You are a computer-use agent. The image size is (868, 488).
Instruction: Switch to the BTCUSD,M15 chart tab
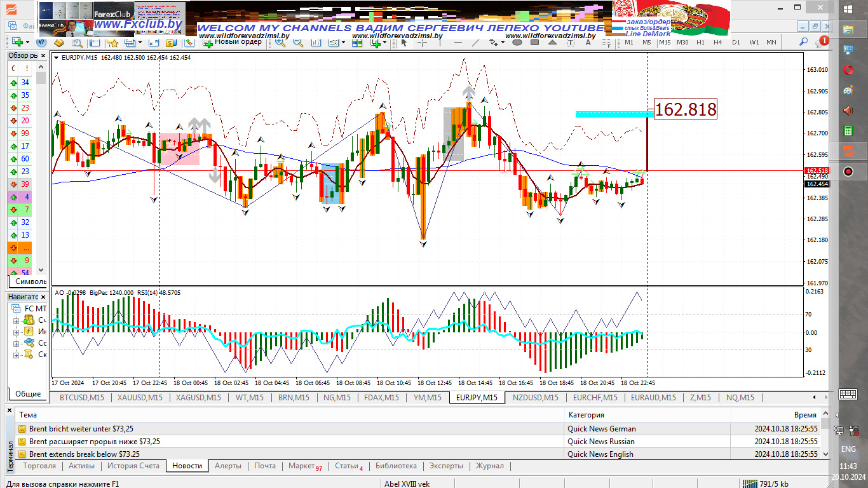81,398
